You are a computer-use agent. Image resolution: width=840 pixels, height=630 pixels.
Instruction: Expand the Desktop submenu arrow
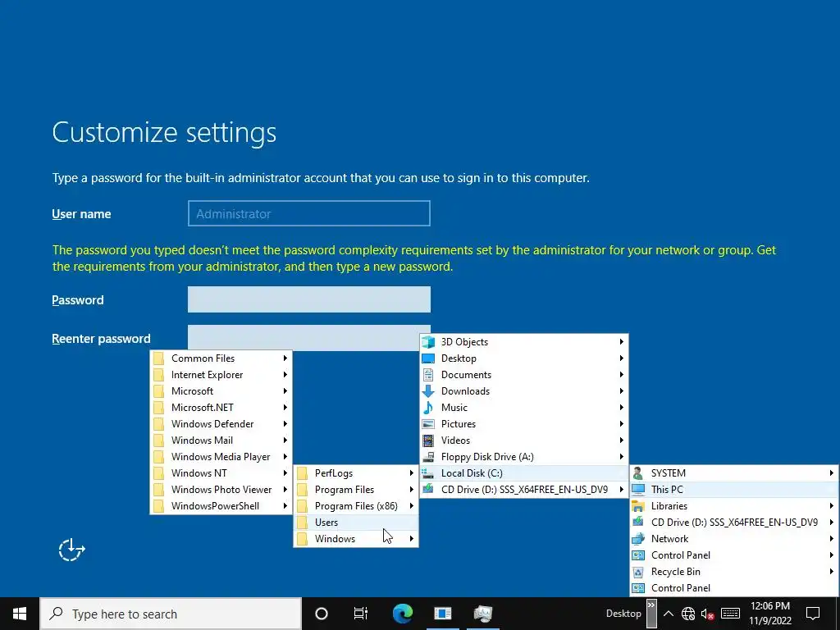pyautogui.click(x=622, y=358)
